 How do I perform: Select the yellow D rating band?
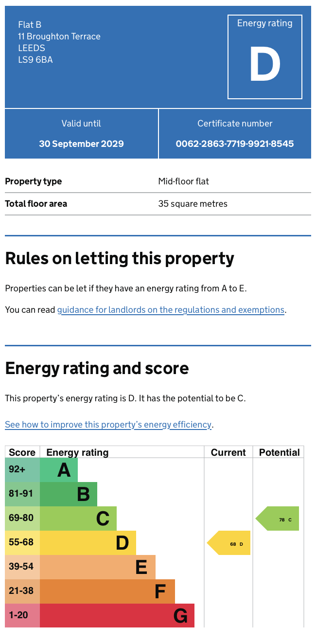tap(88, 543)
